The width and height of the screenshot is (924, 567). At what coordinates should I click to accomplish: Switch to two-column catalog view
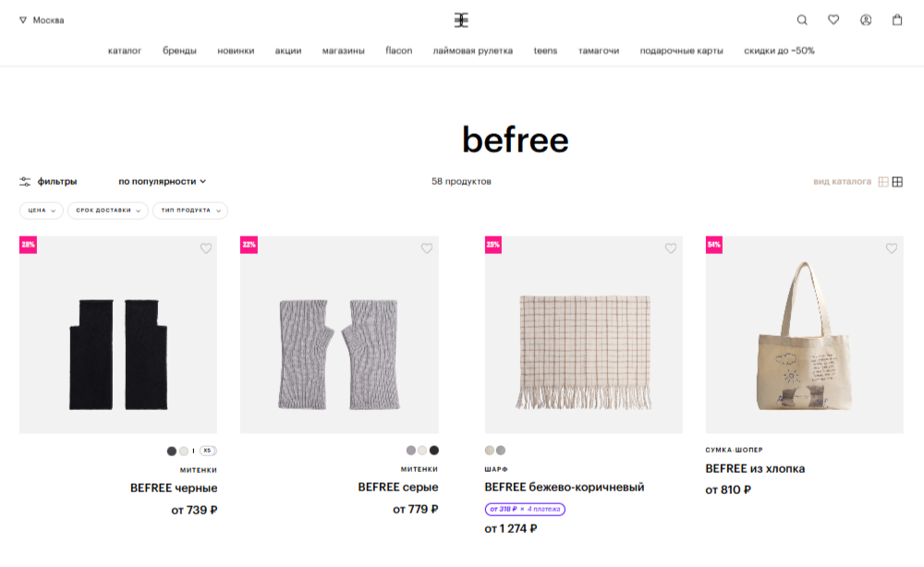(x=883, y=182)
